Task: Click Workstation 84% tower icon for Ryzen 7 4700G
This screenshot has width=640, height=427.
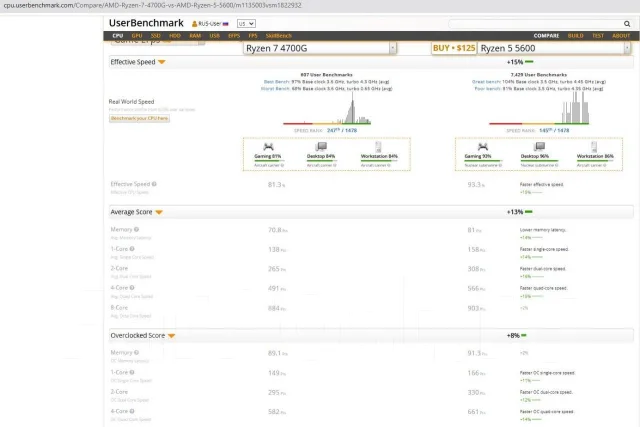Action: 378,147
